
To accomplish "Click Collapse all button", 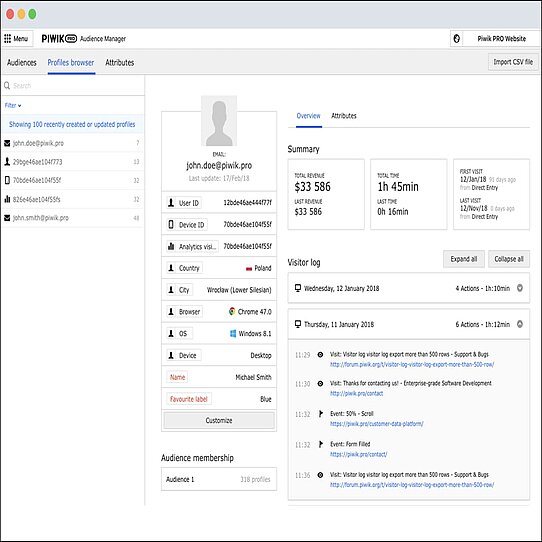I will pyautogui.click(x=509, y=259).
